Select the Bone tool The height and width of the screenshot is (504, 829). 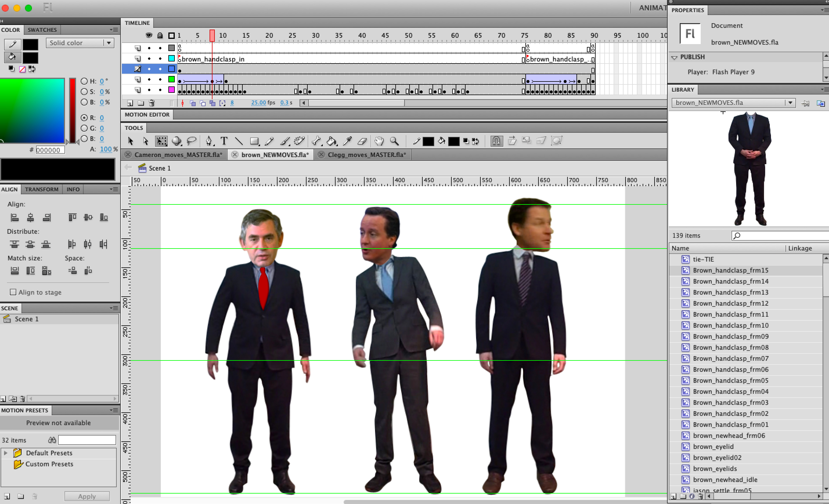point(316,141)
